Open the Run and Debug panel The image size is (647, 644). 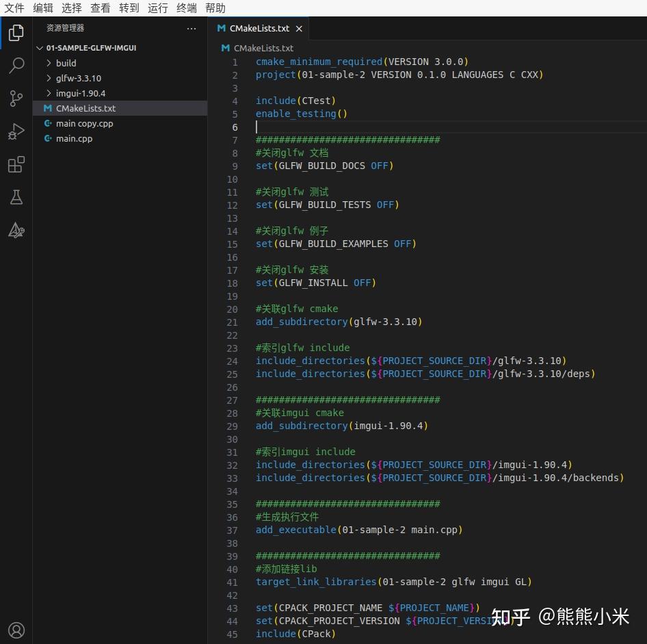[x=16, y=131]
